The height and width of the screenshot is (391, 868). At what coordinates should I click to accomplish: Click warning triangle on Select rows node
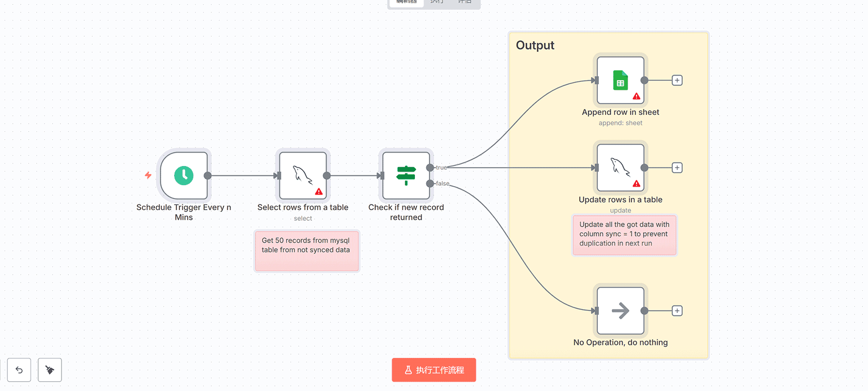coord(319,192)
